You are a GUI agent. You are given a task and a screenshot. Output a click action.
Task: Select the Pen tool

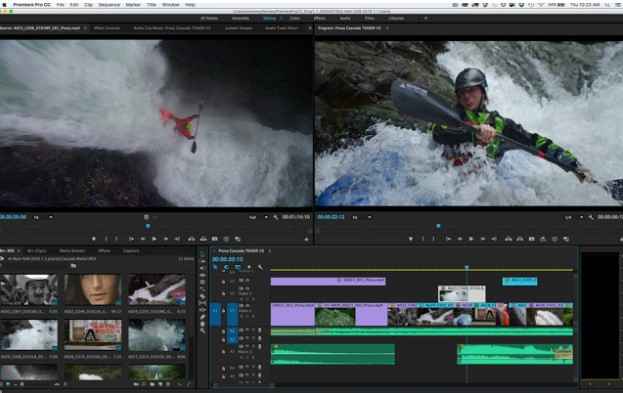point(203,317)
